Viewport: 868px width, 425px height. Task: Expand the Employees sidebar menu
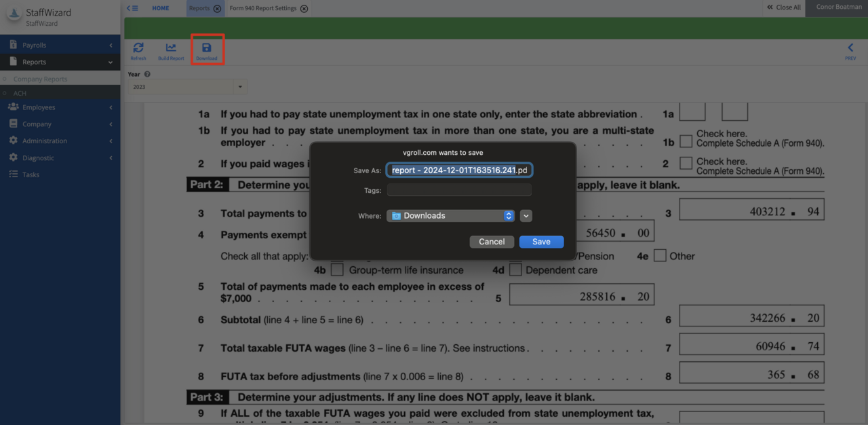(x=60, y=107)
